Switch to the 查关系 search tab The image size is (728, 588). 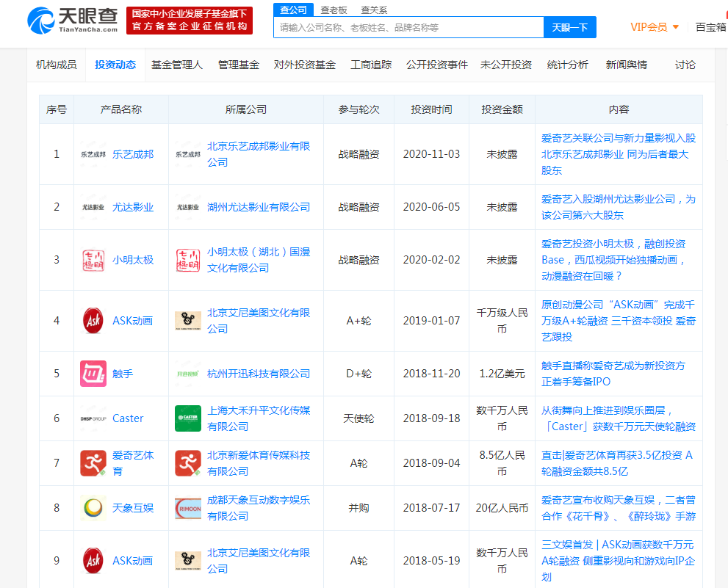coord(374,10)
